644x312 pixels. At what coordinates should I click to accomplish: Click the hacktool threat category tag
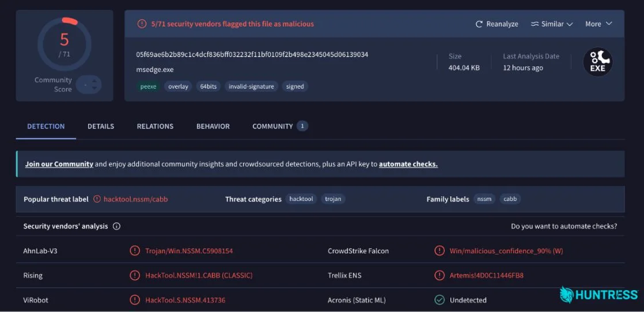point(301,199)
